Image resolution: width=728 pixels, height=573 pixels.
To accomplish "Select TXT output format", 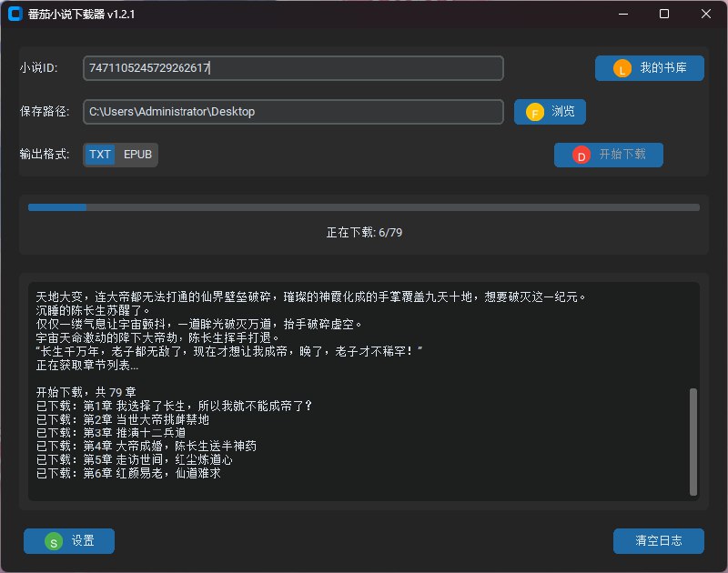I will point(100,155).
